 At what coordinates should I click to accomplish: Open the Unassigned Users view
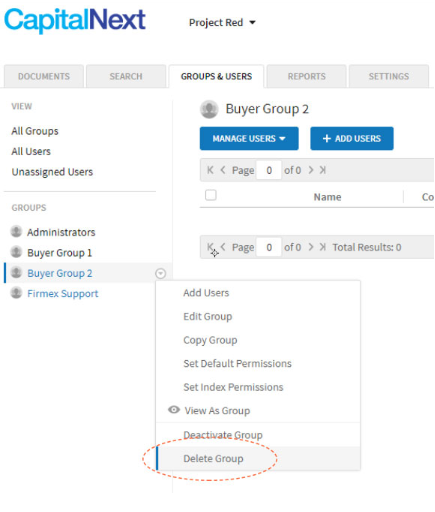click(52, 172)
